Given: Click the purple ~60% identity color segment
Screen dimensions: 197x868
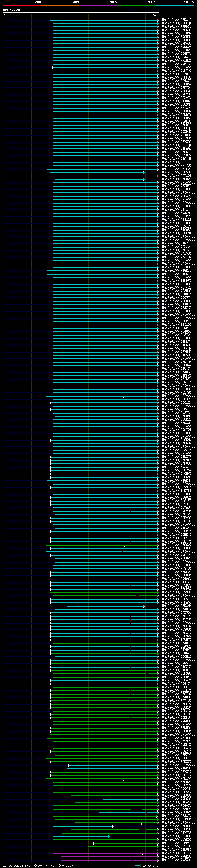Looking at the screenshot, I should pyautogui.click(x=99, y=6).
